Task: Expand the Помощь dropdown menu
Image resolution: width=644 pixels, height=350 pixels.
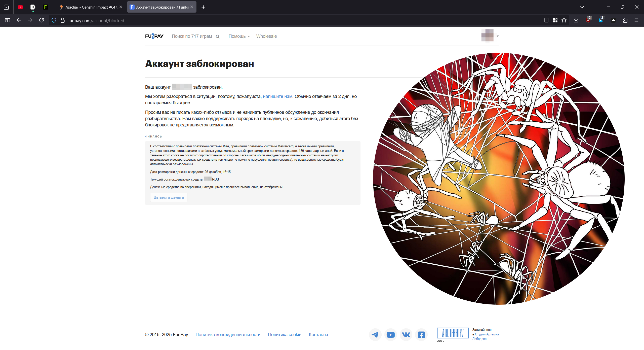Action: (239, 36)
